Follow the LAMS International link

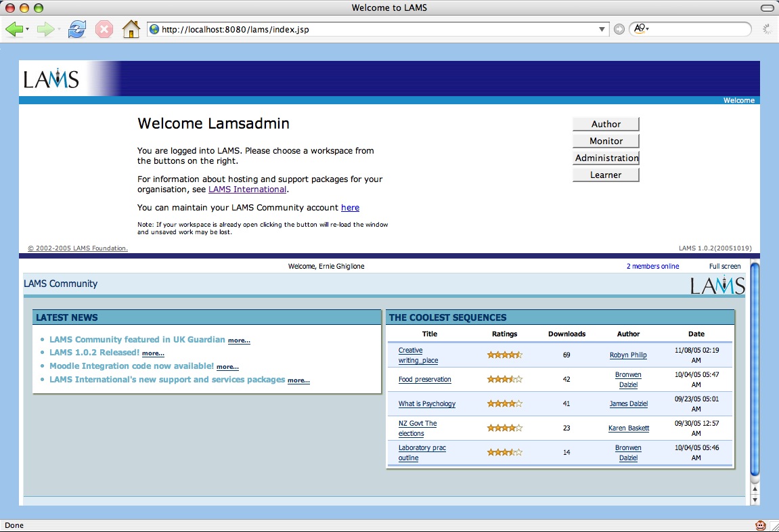247,190
